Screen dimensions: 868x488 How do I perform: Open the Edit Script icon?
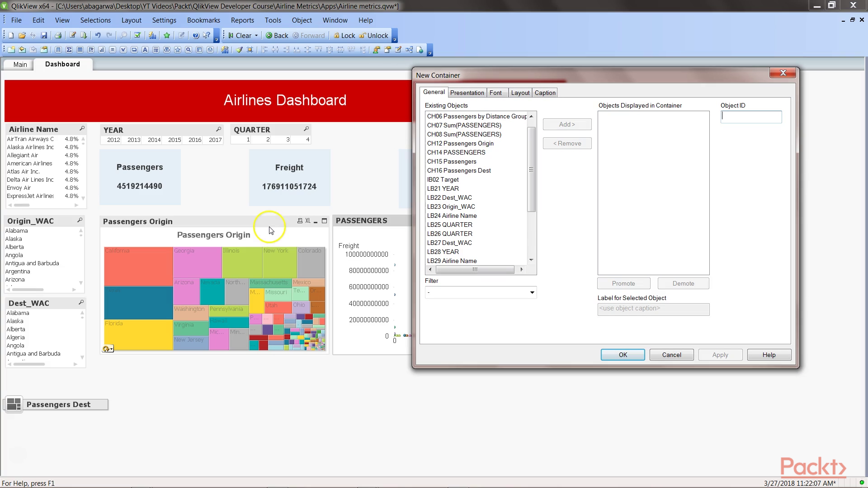click(72, 35)
